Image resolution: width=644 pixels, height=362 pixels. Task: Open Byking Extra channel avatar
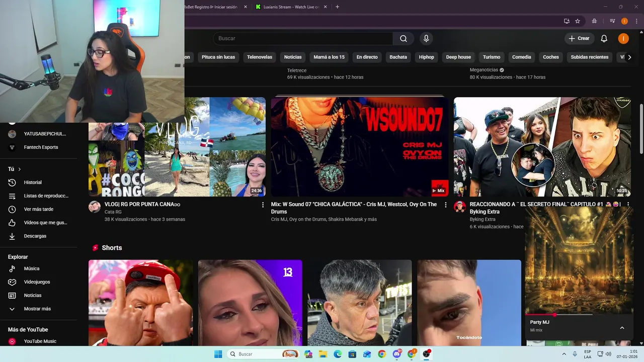[460, 207]
